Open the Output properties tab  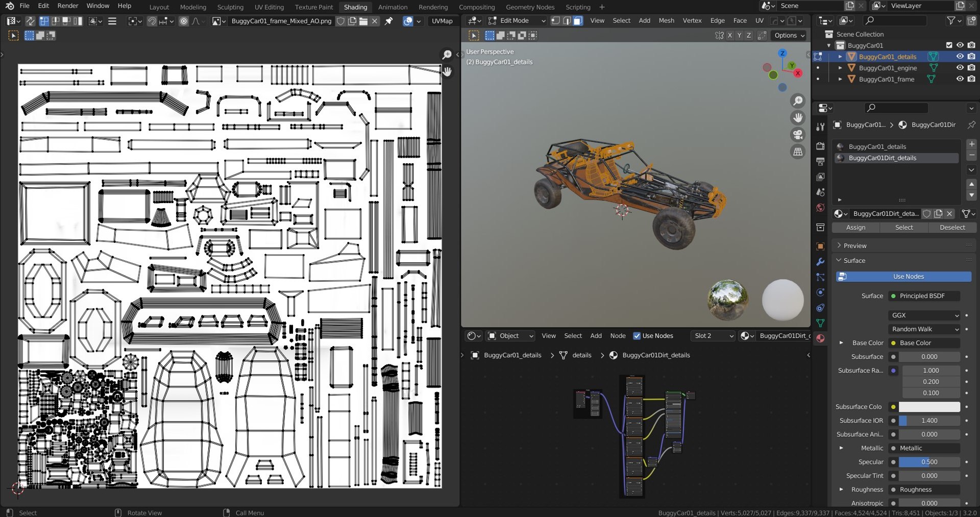pyautogui.click(x=820, y=161)
